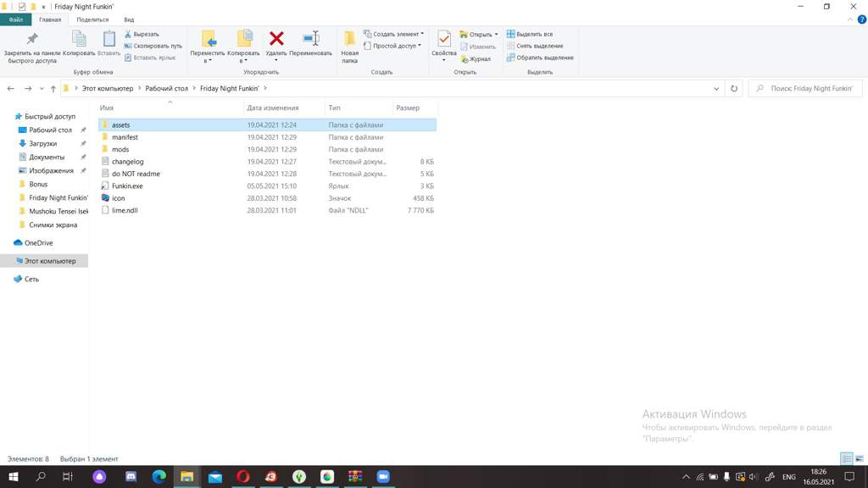This screenshot has height=488, width=868.
Task: Sort files by the Тип column
Action: point(359,108)
